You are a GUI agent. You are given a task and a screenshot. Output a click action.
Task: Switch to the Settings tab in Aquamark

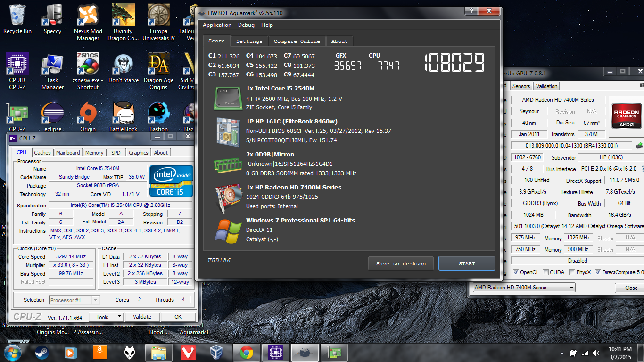(x=249, y=41)
